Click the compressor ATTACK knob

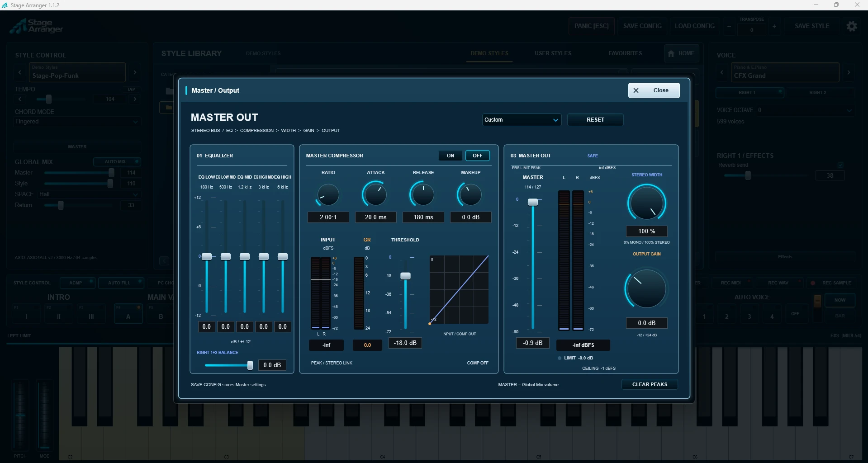click(375, 195)
